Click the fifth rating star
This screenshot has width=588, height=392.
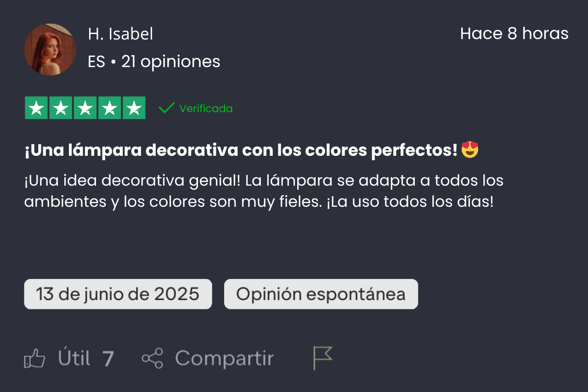click(134, 108)
